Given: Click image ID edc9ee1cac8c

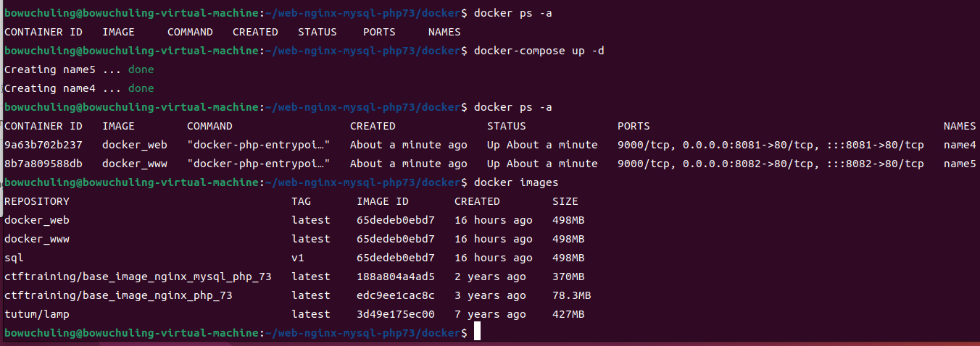Looking at the screenshot, I should [396, 295].
